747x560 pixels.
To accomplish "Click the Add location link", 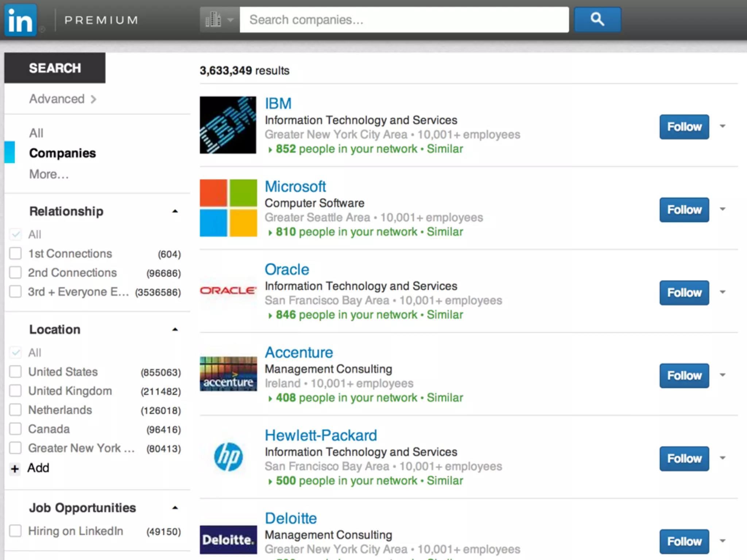I will click(38, 468).
